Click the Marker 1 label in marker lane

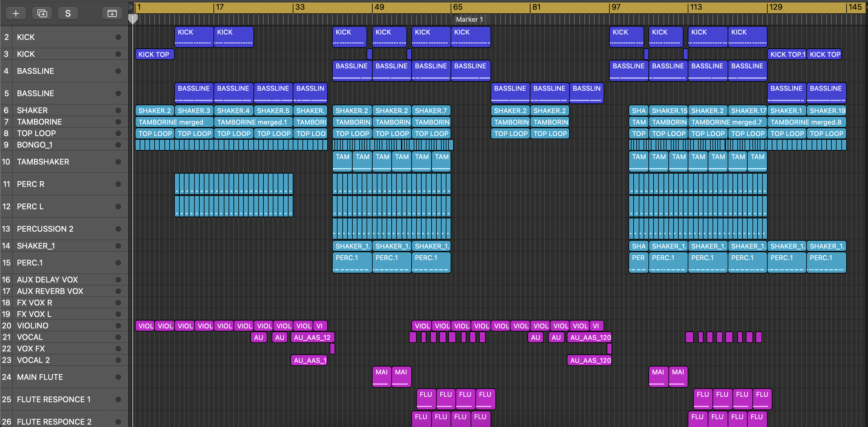pos(469,20)
